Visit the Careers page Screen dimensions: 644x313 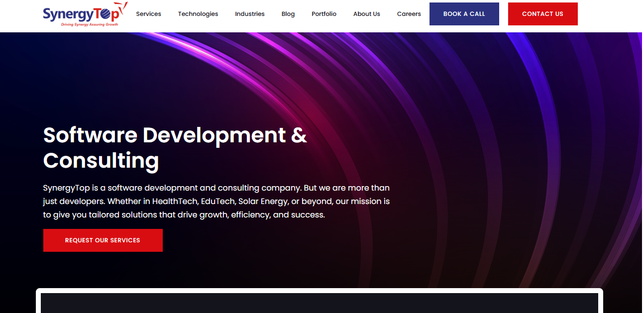click(409, 14)
